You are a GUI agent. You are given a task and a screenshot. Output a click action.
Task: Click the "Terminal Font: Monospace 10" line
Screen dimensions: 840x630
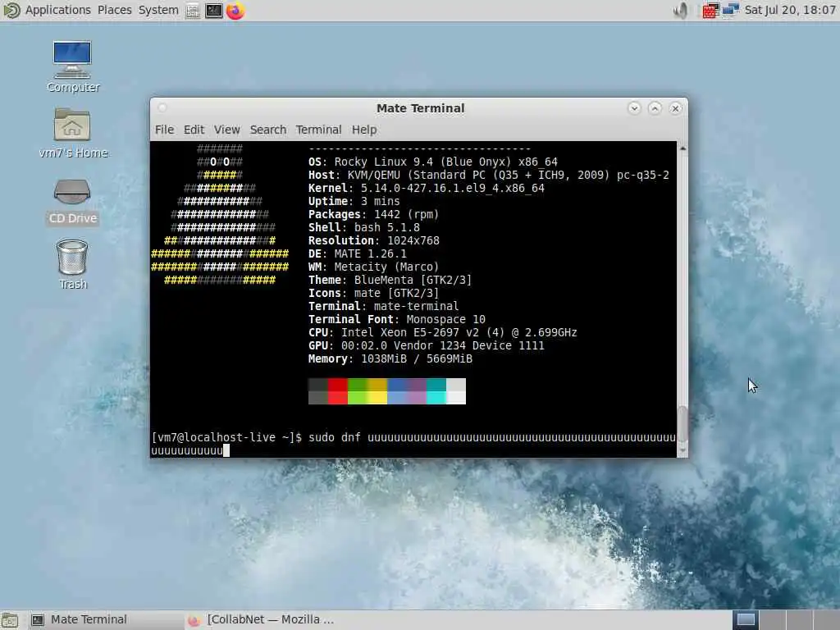click(x=397, y=319)
